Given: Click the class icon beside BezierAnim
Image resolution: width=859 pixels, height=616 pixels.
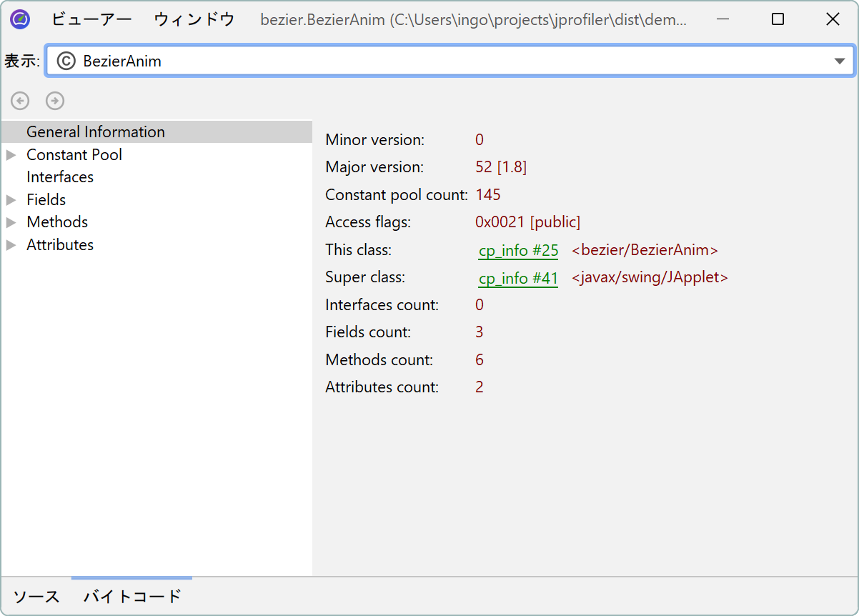Looking at the screenshot, I should [x=66, y=61].
